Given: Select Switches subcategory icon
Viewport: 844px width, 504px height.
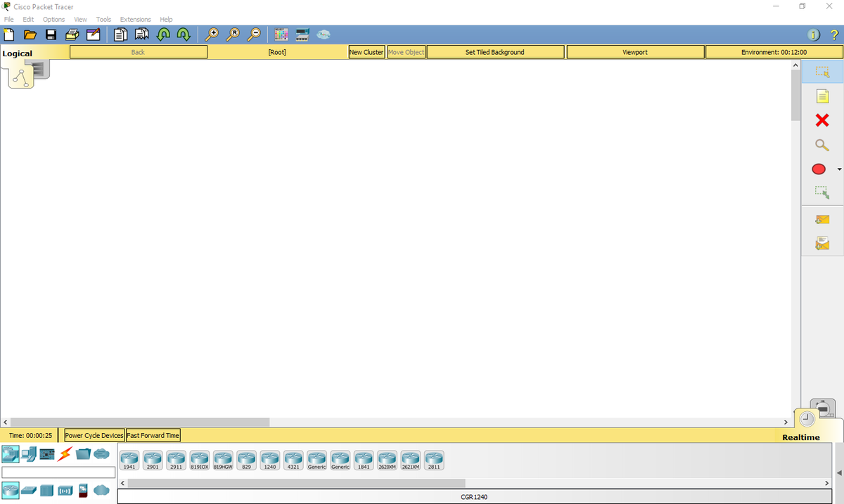Looking at the screenshot, I should pyautogui.click(x=29, y=490).
